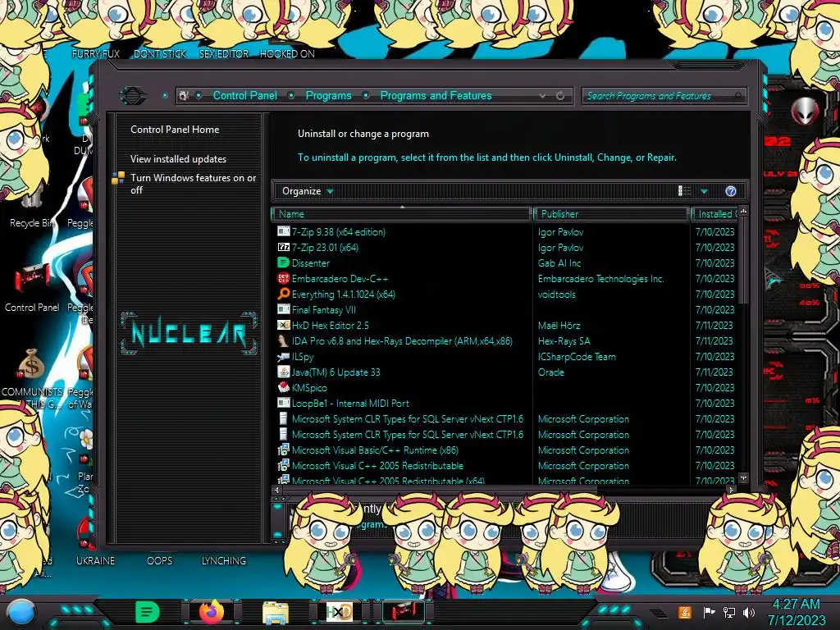This screenshot has width=840, height=630.
Task: Click the horizontal scrollbar of program list
Action: 440,489
